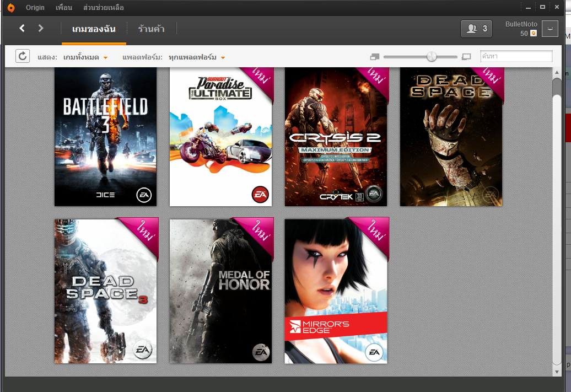Go forward with the right arrow

41,28
